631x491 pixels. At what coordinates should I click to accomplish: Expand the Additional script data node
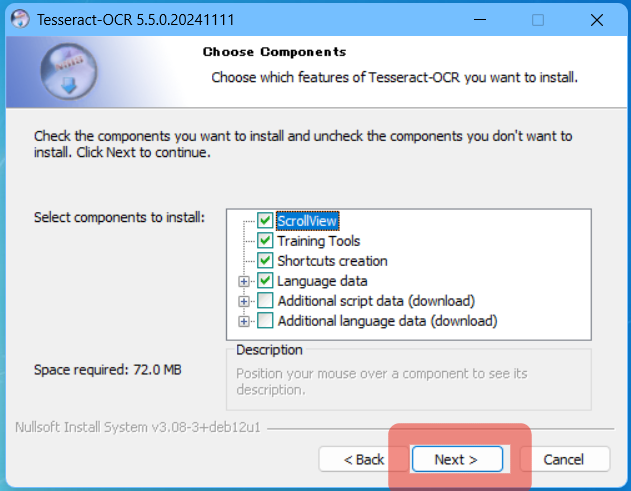tap(244, 301)
